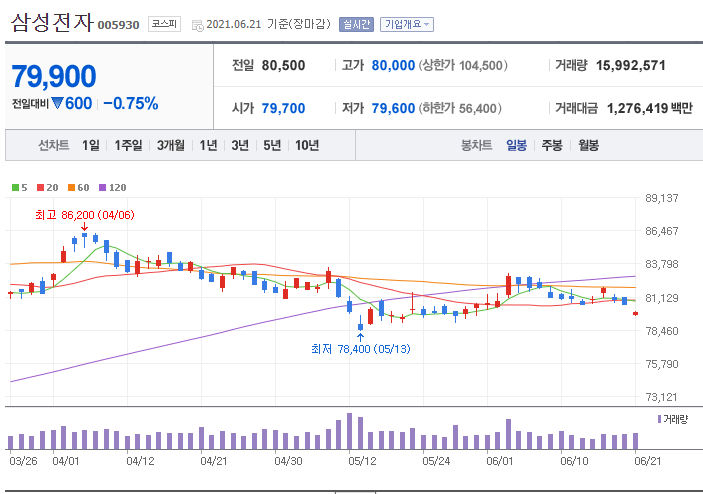The height and width of the screenshot is (494, 703).
Task: Click the 06/21 date axis label
Action: click(648, 461)
